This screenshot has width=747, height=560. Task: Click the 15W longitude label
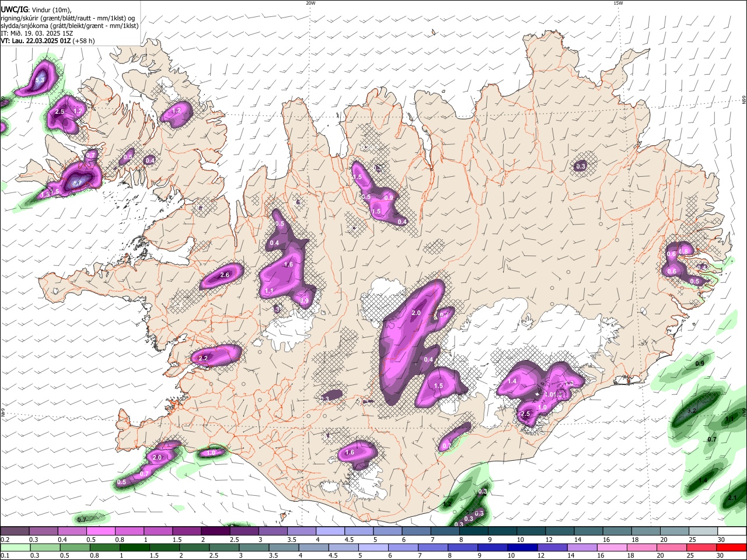[x=618, y=3]
